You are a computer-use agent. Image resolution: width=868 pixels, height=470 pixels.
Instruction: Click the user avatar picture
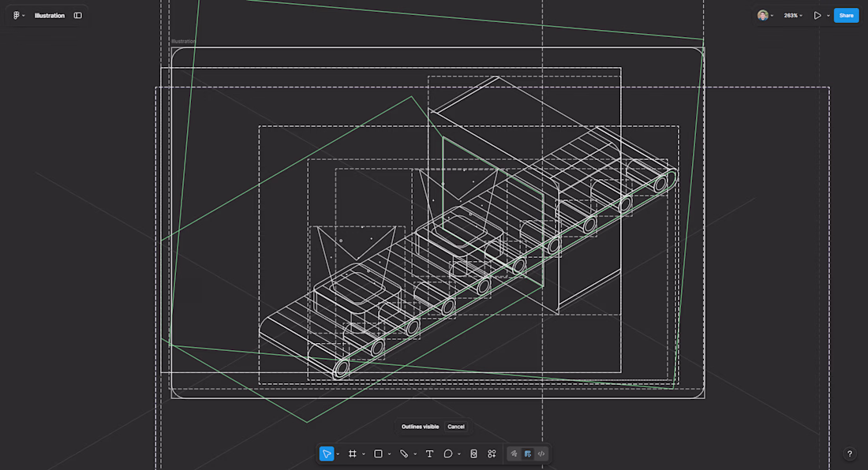pyautogui.click(x=763, y=16)
